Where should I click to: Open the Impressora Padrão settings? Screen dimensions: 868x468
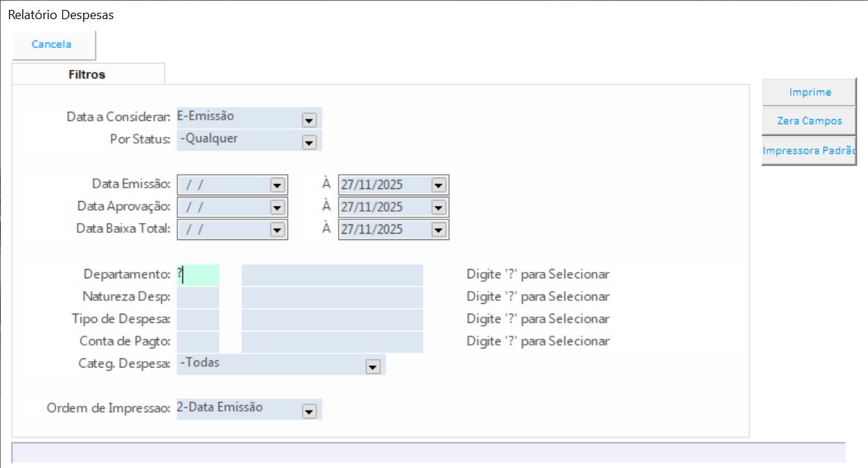pyautogui.click(x=809, y=151)
